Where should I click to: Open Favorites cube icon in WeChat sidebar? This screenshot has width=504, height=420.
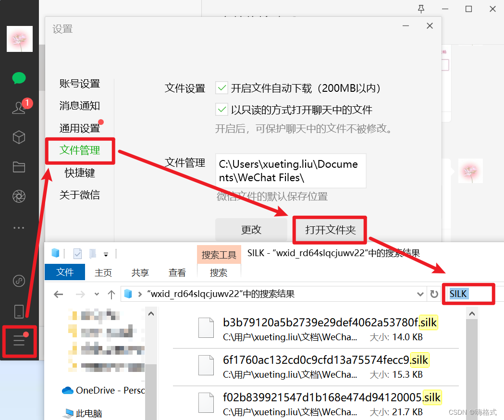[x=19, y=137]
